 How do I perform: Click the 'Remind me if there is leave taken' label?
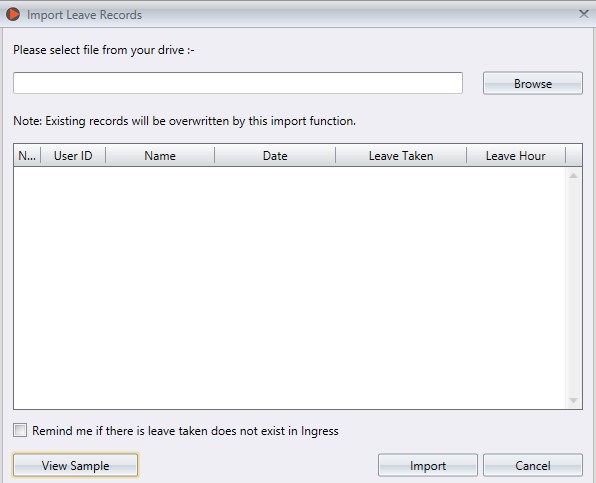(x=185, y=431)
